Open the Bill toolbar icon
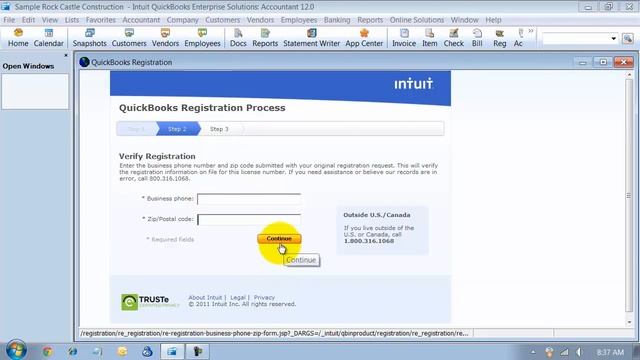 point(477,38)
